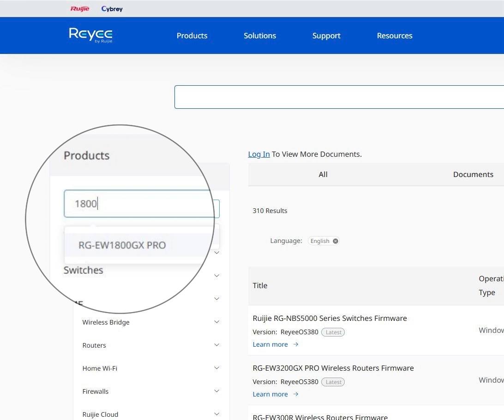504x420 pixels.
Task: Expand the Ruijie Cloud category
Action: (x=216, y=414)
